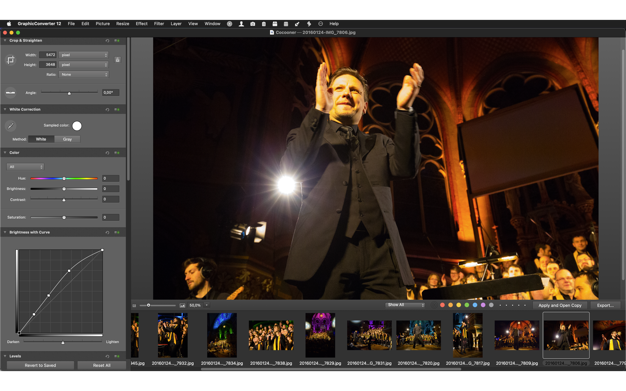
Task: Click the Revert to Saved button
Action: click(x=40, y=365)
